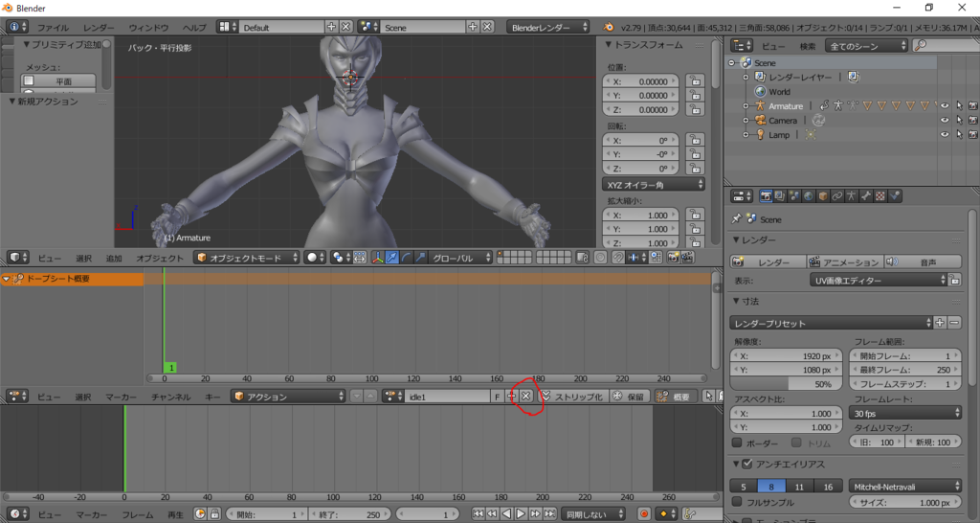Image resolution: width=980 pixels, height=523 pixels.
Task: Open the Render properties tab icon
Action: pos(766,196)
